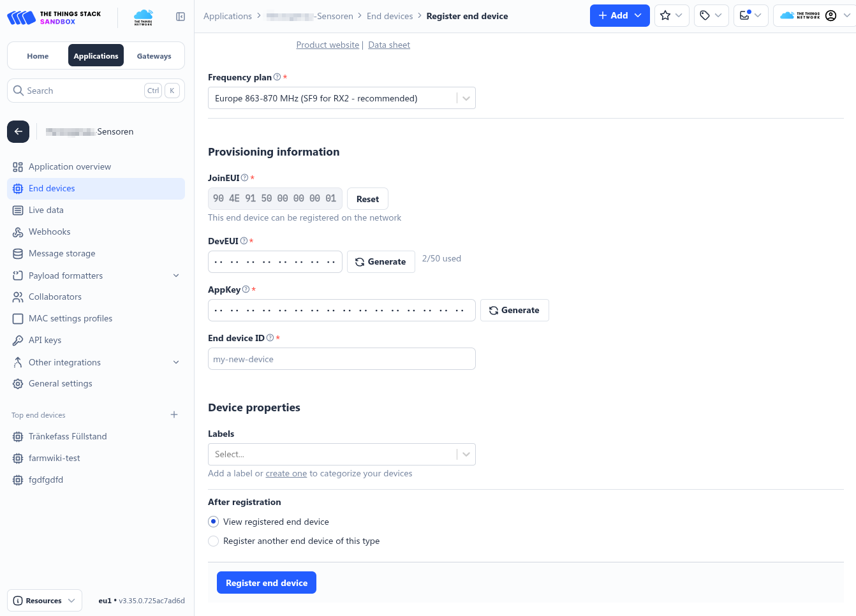Image resolution: width=856 pixels, height=616 pixels.
Task: Click the help icon beside JoinEUI
Action: pyautogui.click(x=244, y=178)
